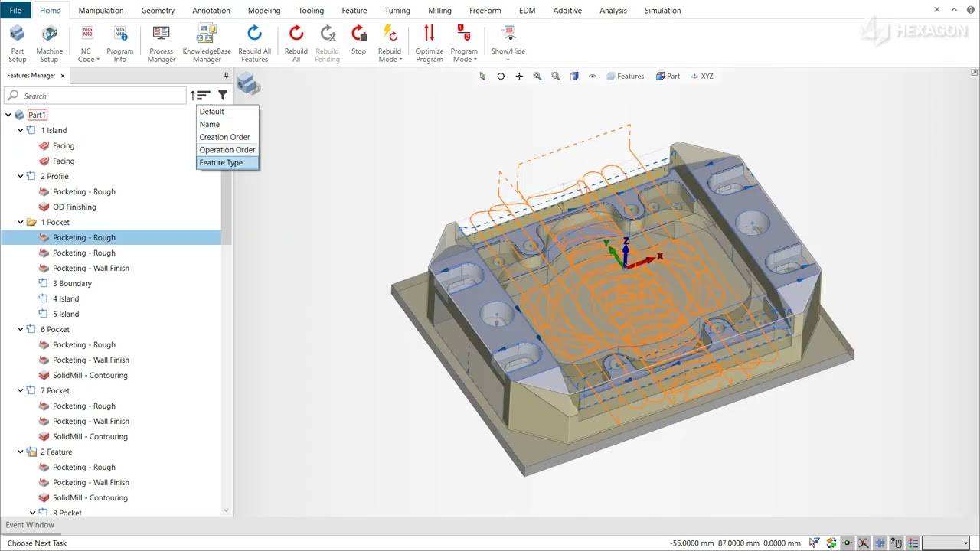Collapse the 1 Pocket tree node

[21, 222]
